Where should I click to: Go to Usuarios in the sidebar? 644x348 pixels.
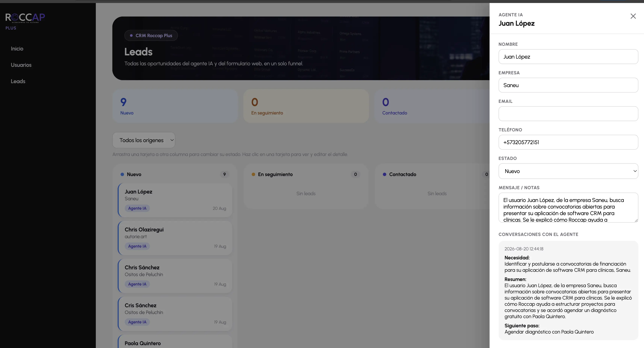pos(21,65)
